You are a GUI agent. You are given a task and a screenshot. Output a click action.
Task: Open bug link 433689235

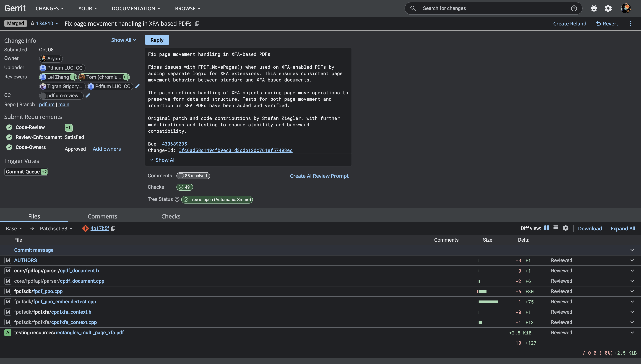coord(174,144)
